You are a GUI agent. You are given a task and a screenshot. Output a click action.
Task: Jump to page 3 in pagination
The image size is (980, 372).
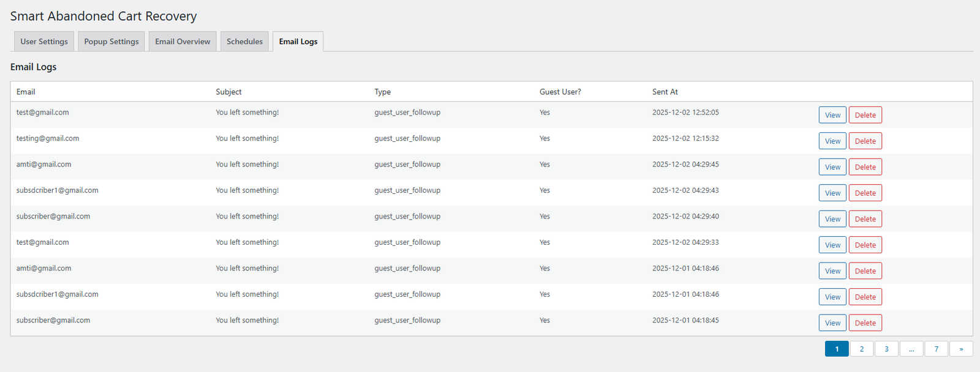(x=886, y=349)
